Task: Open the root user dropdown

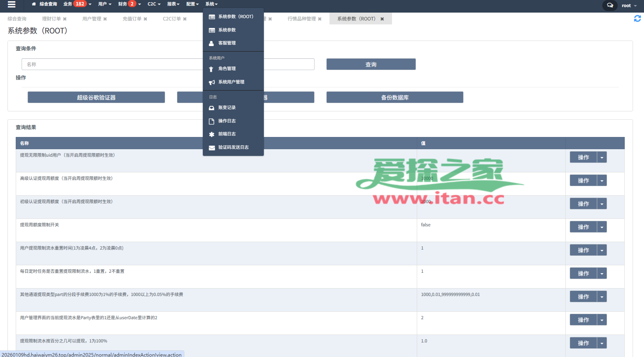Action: pos(629,6)
